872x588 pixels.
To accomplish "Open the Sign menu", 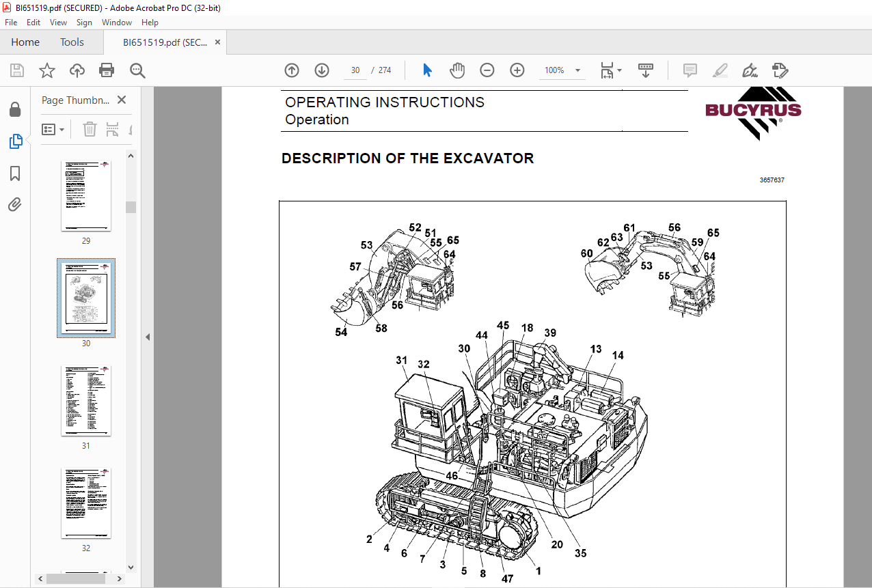I will click(84, 23).
